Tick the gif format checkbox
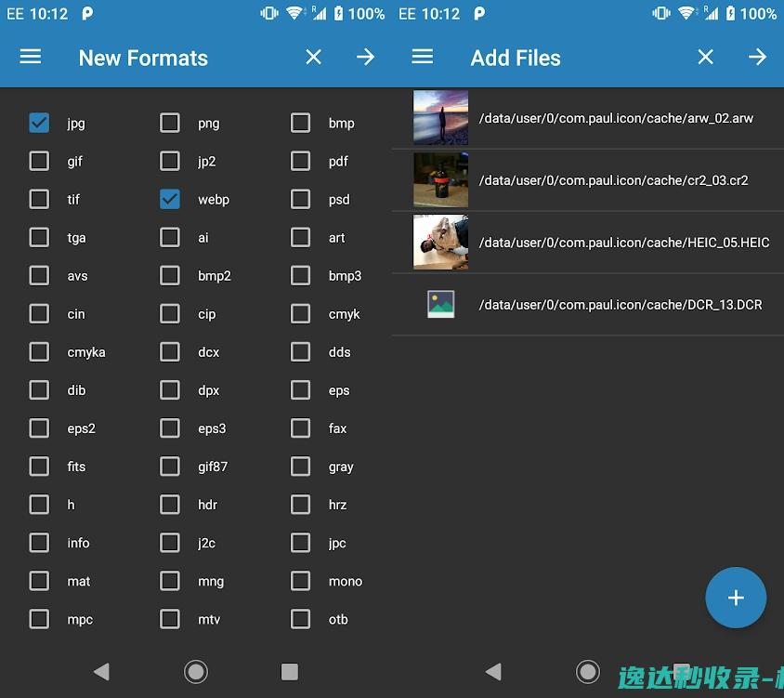This screenshot has width=784, height=698. 39,161
